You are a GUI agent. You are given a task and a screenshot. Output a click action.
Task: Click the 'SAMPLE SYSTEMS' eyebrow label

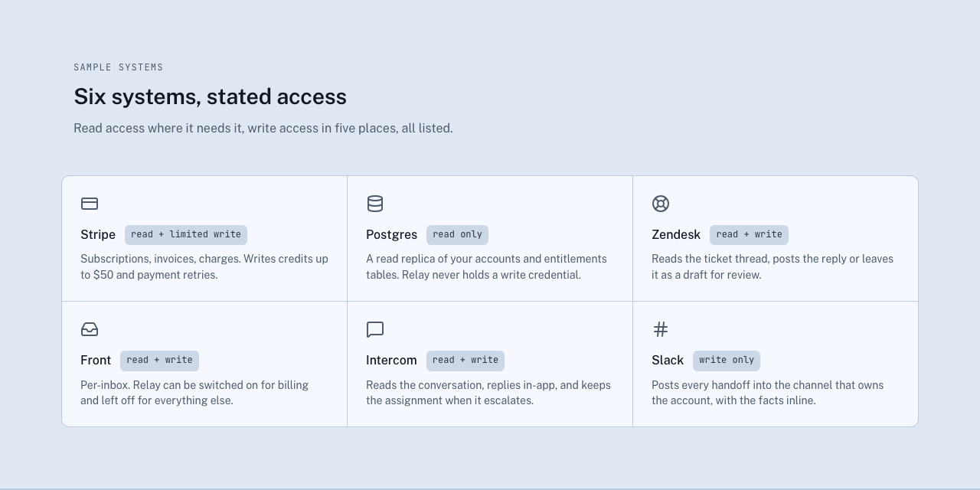(119, 67)
